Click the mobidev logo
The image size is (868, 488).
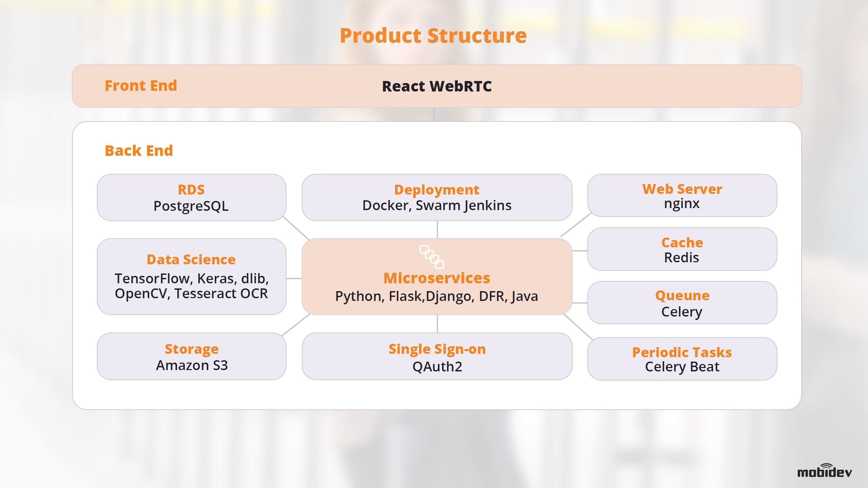click(824, 471)
